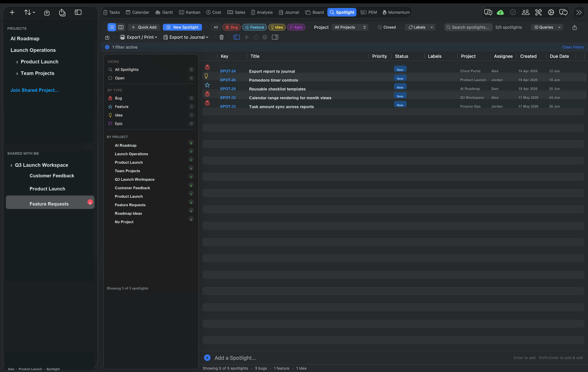Toggle the Idea type filter chip

tap(277, 27)
